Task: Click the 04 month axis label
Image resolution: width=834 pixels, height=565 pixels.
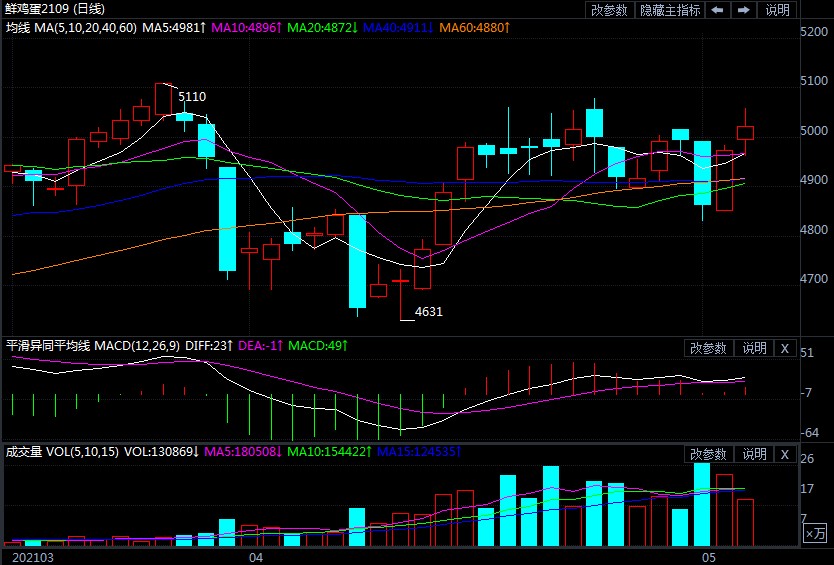Action: point(256,557)
